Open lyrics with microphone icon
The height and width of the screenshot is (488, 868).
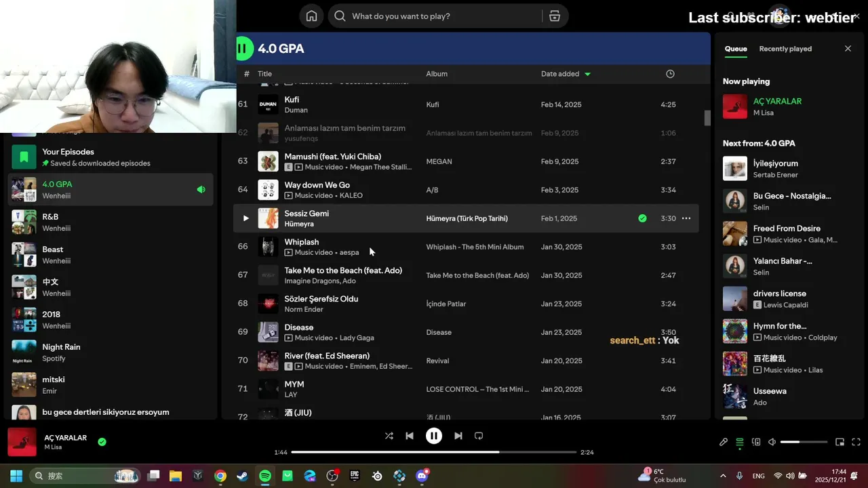[x=724, y=442]
